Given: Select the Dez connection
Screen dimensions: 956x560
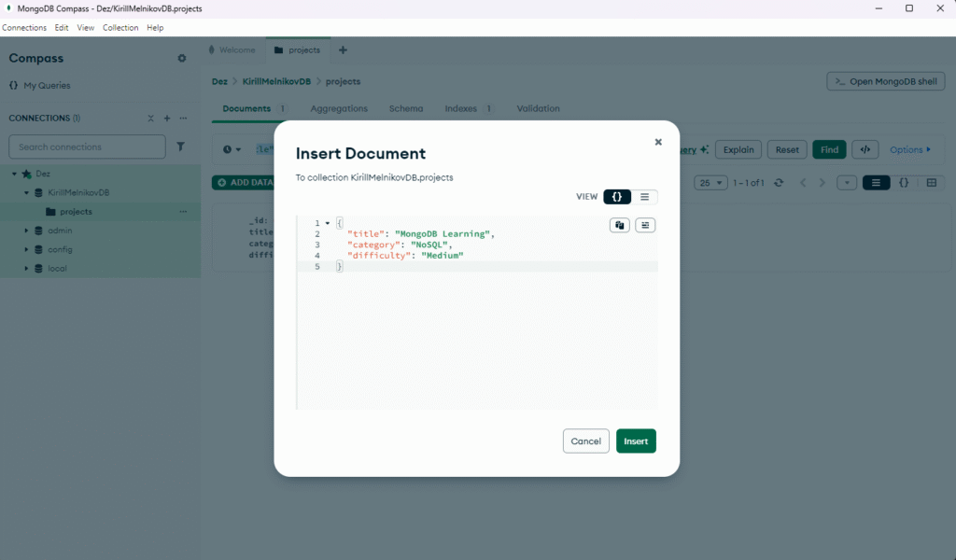Looking at the screenshot, I should (43, 174).
